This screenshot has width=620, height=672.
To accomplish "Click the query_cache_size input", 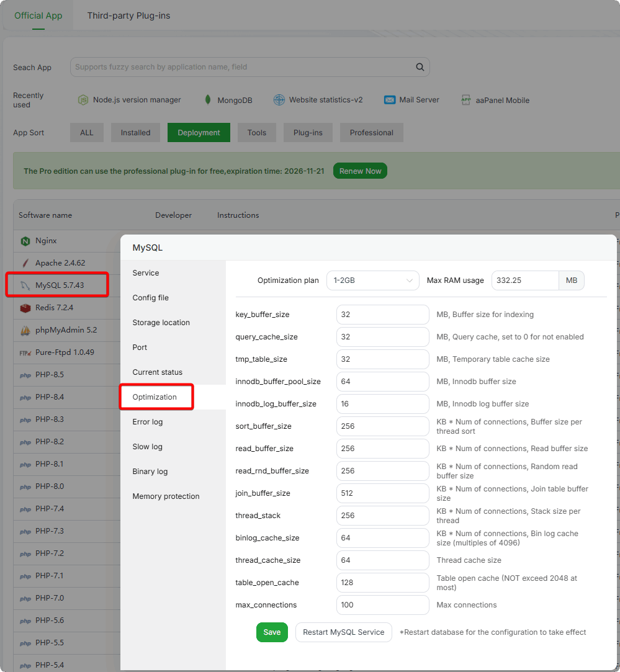I will tap(382, 337).
